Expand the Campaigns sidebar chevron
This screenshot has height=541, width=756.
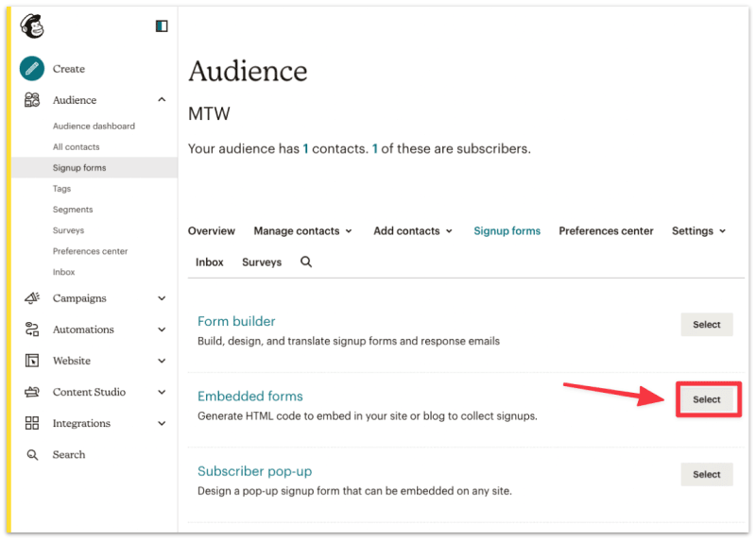pyautogui.click(x=162, y=298)
